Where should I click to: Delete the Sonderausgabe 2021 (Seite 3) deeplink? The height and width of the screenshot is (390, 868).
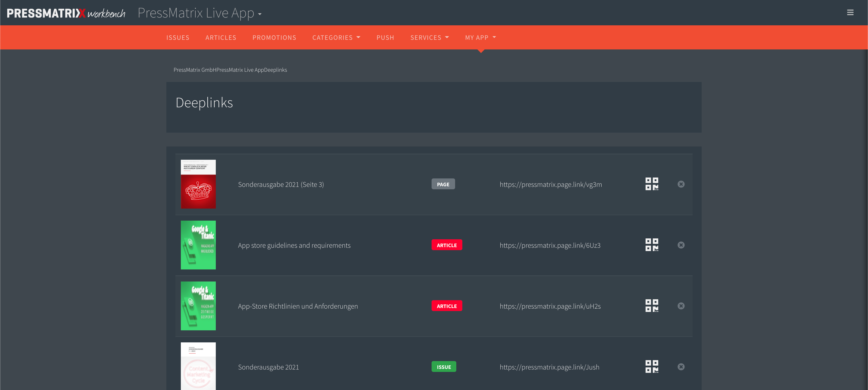point(681,184)
